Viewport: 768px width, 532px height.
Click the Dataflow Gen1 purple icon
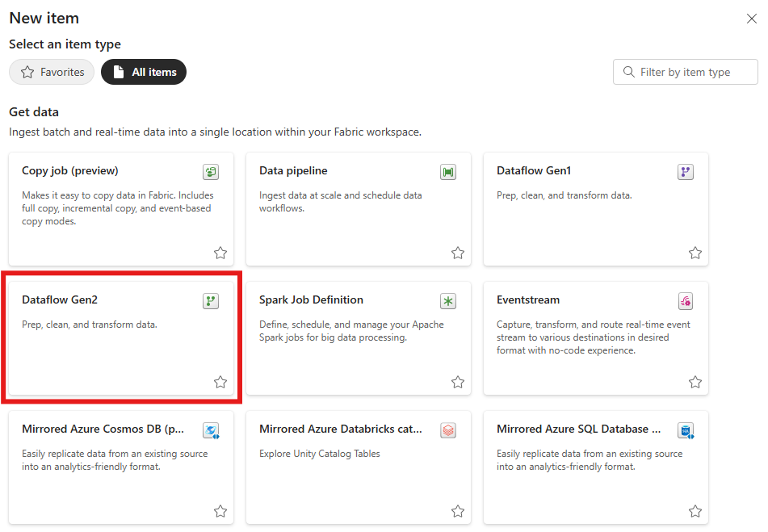686,172
